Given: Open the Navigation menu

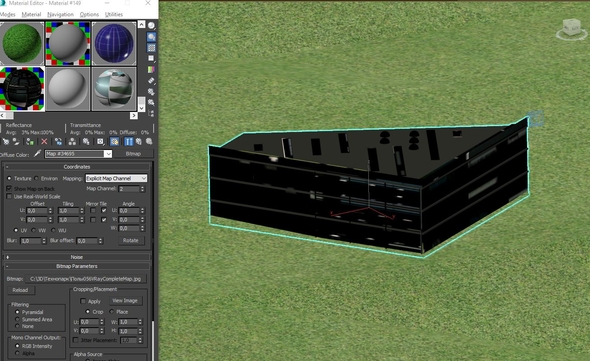Looking at the screenshot, I should pos(60,14).
